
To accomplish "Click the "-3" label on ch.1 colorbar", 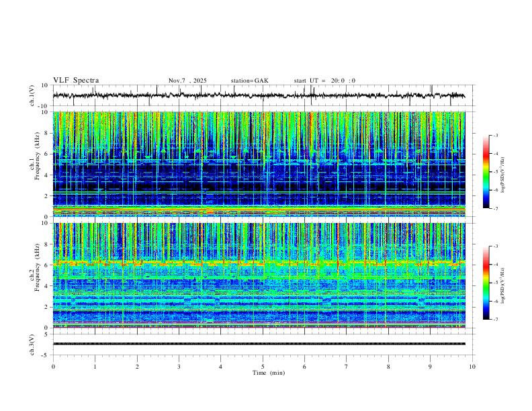I will [x=495, y=135].
